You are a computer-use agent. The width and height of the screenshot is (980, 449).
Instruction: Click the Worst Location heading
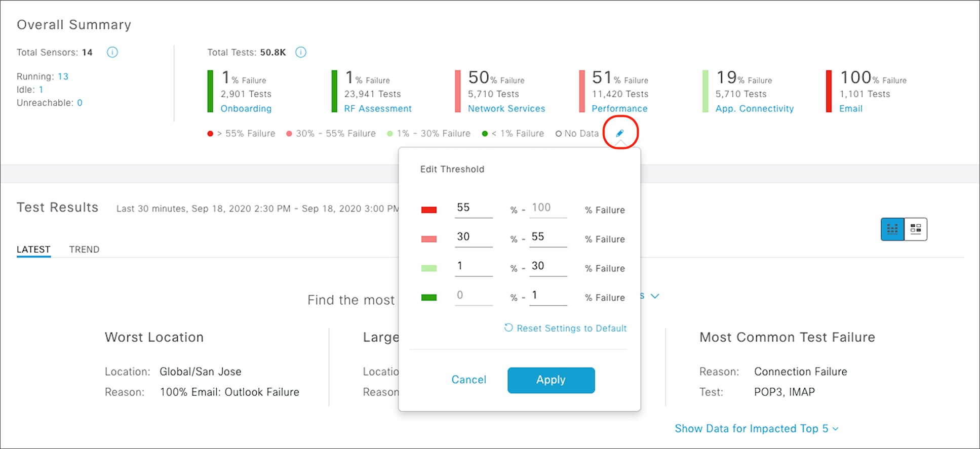click(x=154, y=338)
